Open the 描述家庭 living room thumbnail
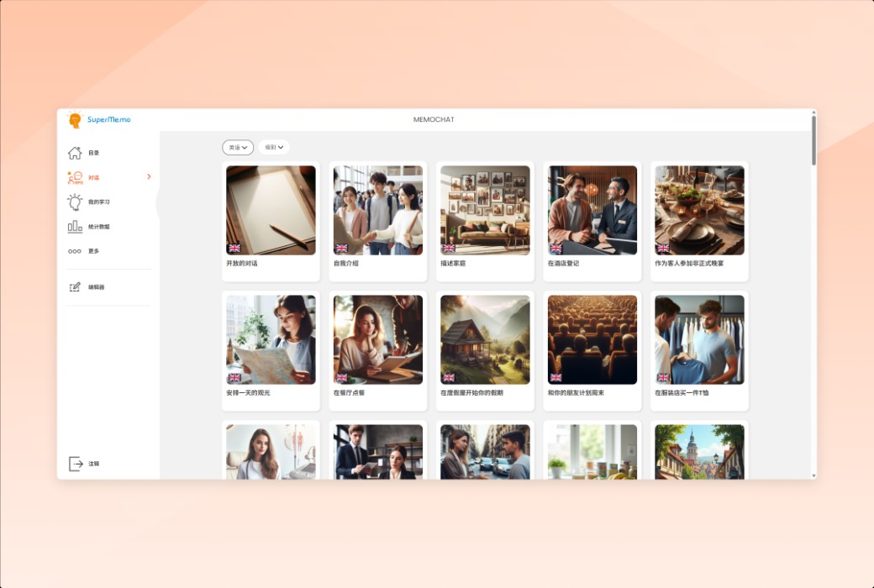The width and height of the screenshot is (874, 588). 485,210
